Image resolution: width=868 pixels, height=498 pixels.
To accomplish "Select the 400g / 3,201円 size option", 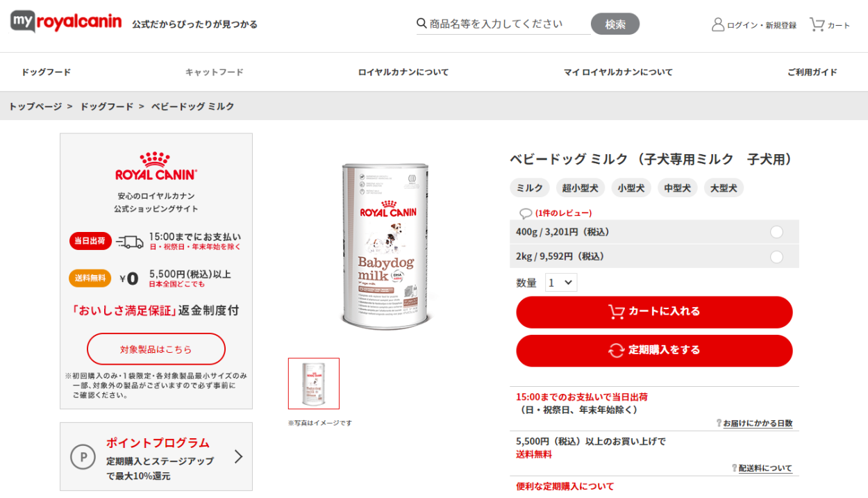I will (x=654, y=232).
